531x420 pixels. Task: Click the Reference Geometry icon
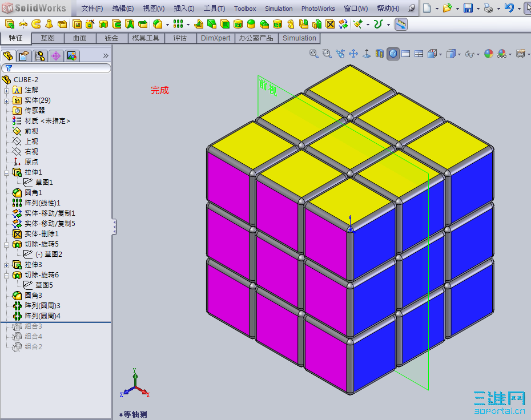tap(358, 24)
